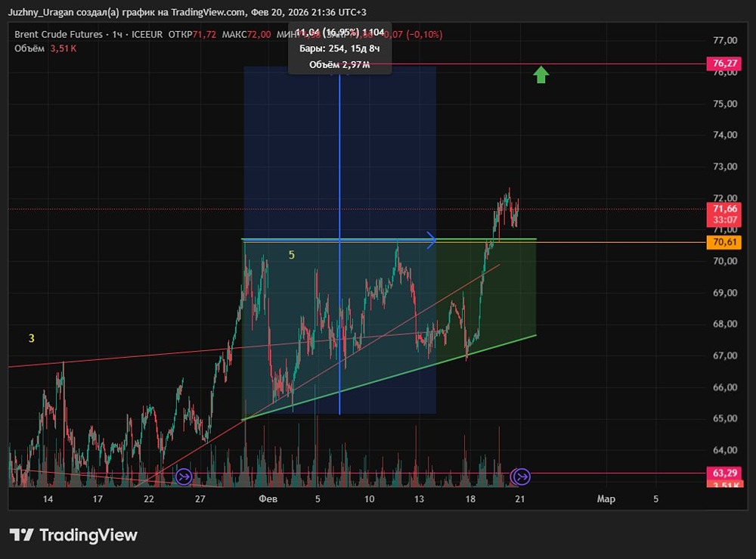Click the МАКС 72,00 high value
Screen dimensions: 756x559
pyautogui.click(x=246, y=34)
